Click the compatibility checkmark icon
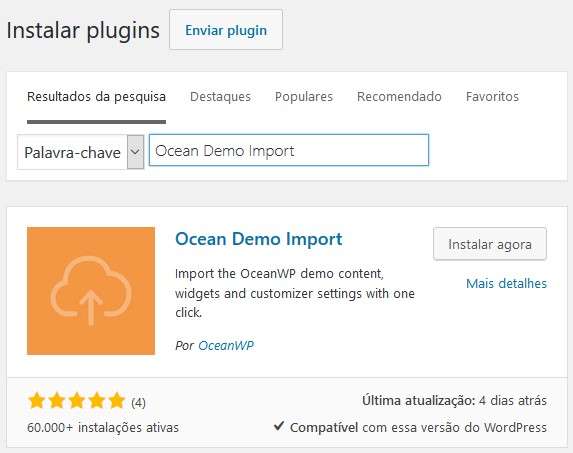The width and height of the screenshot is (573, 453). click(279, 426)
